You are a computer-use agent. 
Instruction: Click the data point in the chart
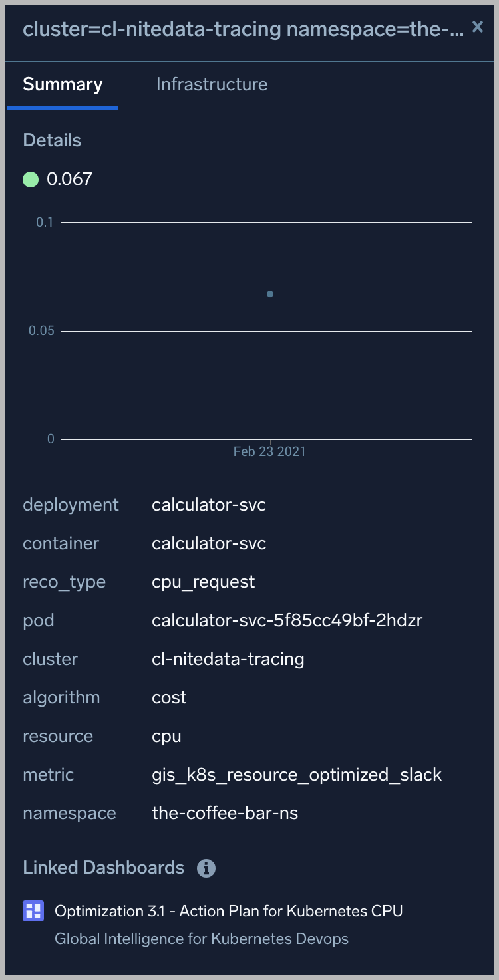pos(270,294)
